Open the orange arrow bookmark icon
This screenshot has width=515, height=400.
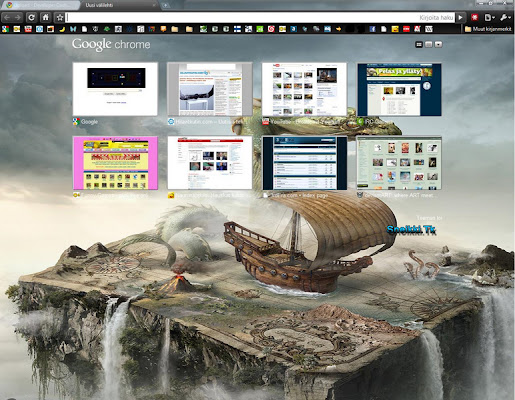338,29
